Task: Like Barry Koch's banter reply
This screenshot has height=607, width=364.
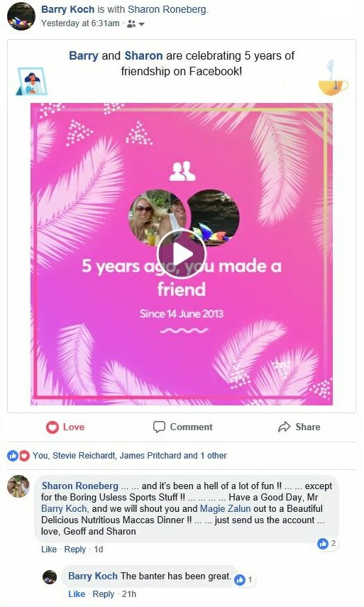Action: click(77, 594)
